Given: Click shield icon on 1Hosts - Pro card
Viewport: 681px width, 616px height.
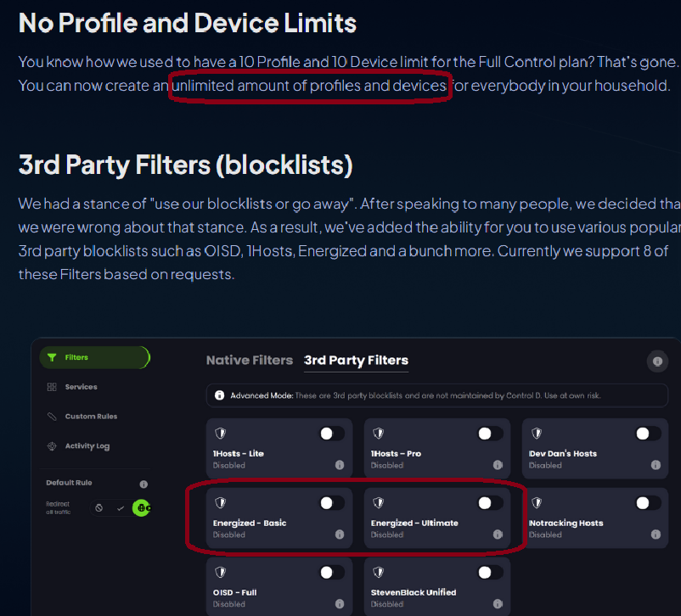Looking at the screenshot, I should pos(379,434).
